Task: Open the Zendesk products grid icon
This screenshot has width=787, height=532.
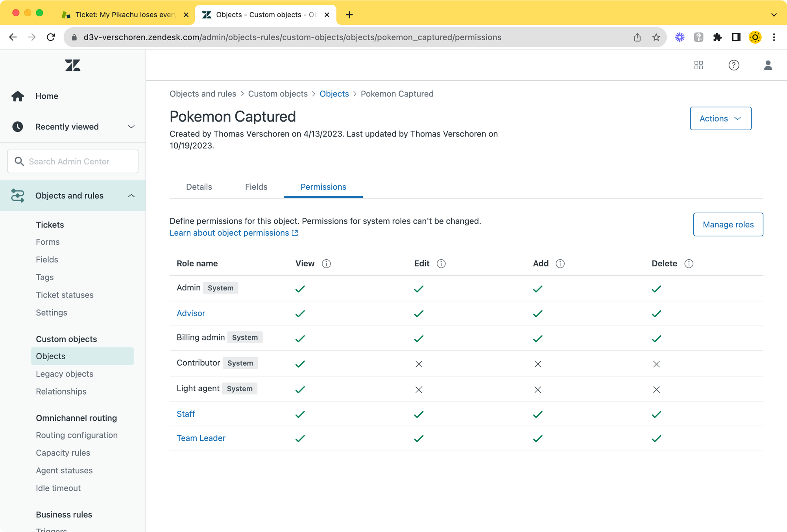Action: pyautogui.click(x=698, y=65)
